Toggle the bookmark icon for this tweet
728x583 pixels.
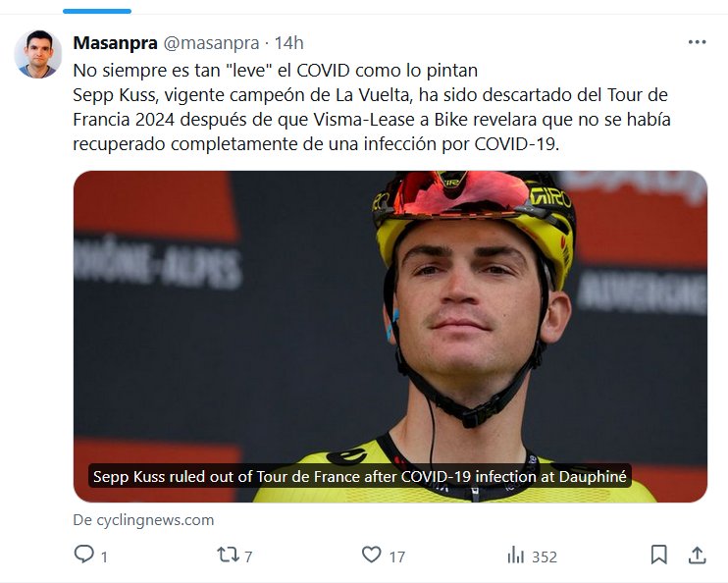pos(658,556)
